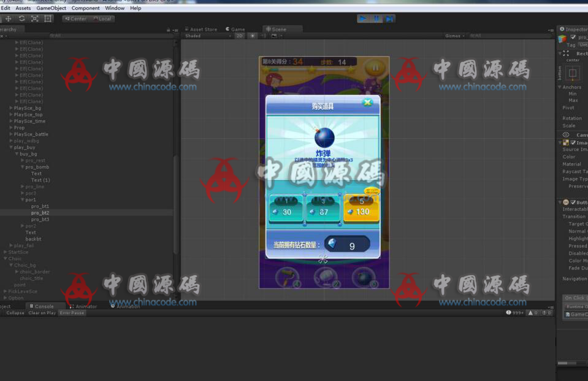
Task: Toggle the 2D scene view mode
Action: [239, 36]
